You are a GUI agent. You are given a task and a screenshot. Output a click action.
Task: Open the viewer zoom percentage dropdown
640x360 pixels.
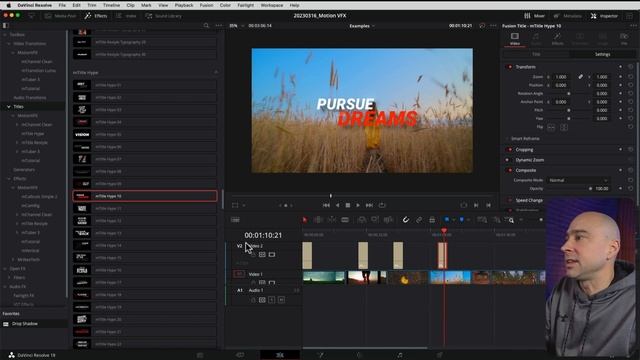pyautogui.click(x=237, y=26)
